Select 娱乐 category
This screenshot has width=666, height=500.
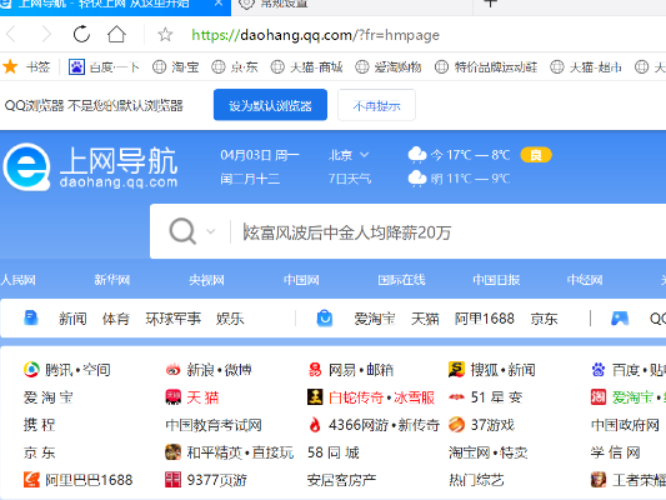(x=230, y=319)
